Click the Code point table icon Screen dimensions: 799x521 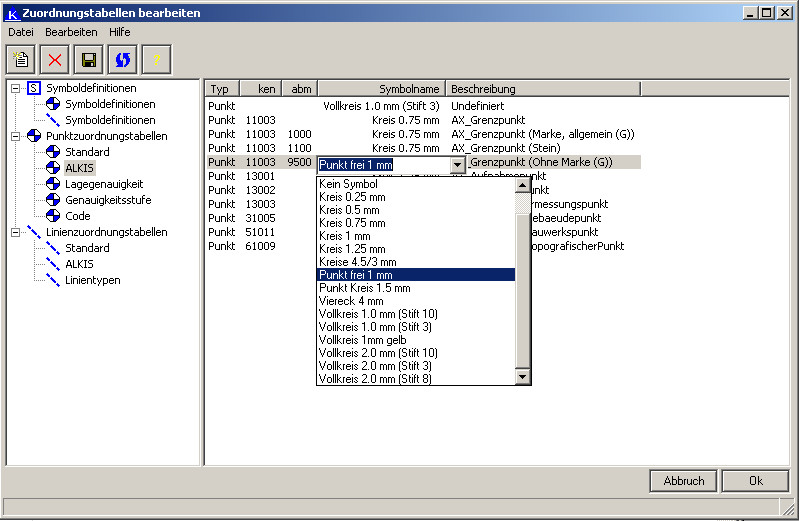coord(54,216)
